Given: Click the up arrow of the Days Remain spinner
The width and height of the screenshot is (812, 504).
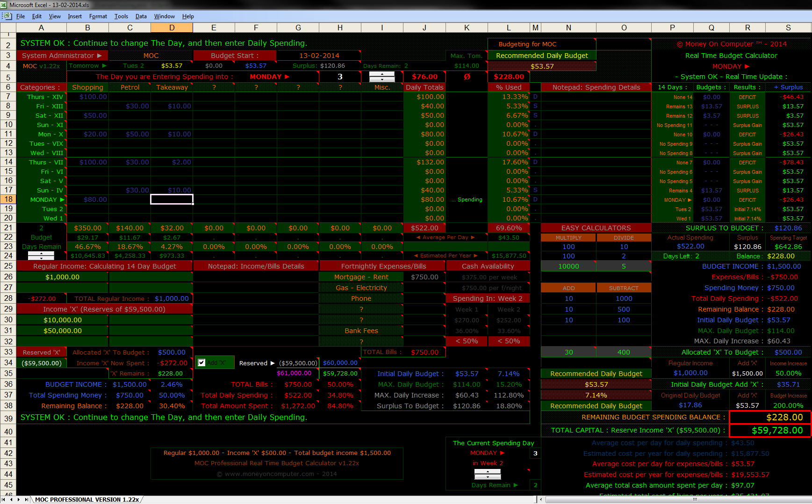Looking at the screenshot, I should (x=487, y=471).
